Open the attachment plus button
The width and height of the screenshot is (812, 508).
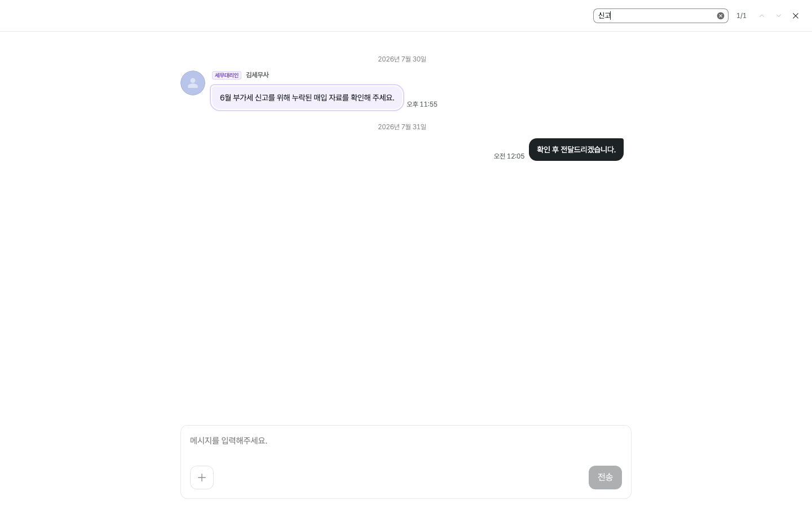[202, 478]
